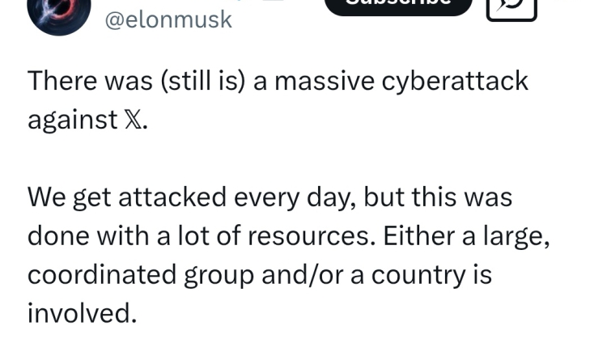This screenshot has width=607, height=364.
Task: Open the black-hole profile avatar
Action: pos(59,15)
